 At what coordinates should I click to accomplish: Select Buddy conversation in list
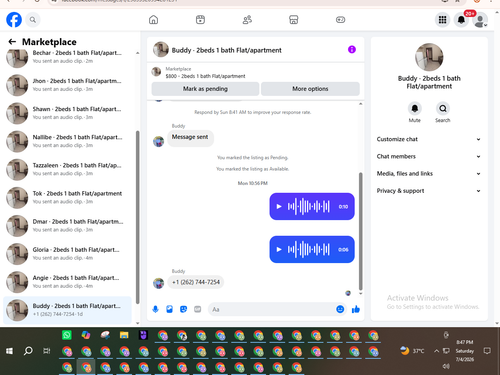tap(68, 310)
